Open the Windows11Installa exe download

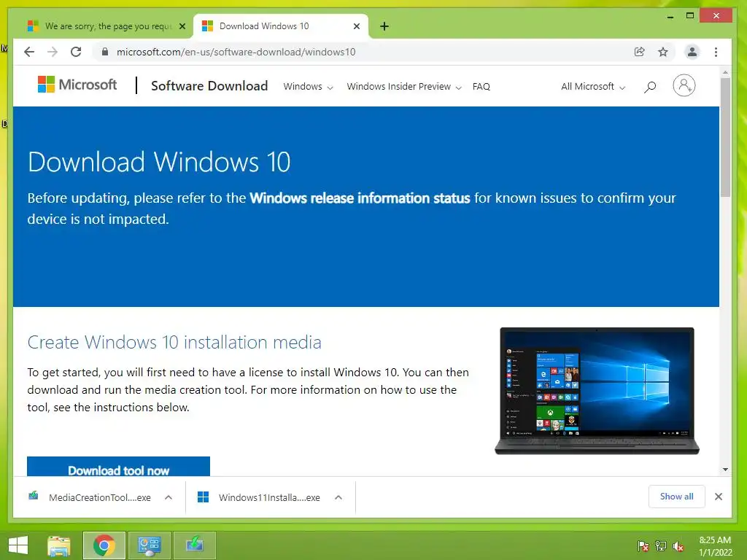[x=260, y=497]
